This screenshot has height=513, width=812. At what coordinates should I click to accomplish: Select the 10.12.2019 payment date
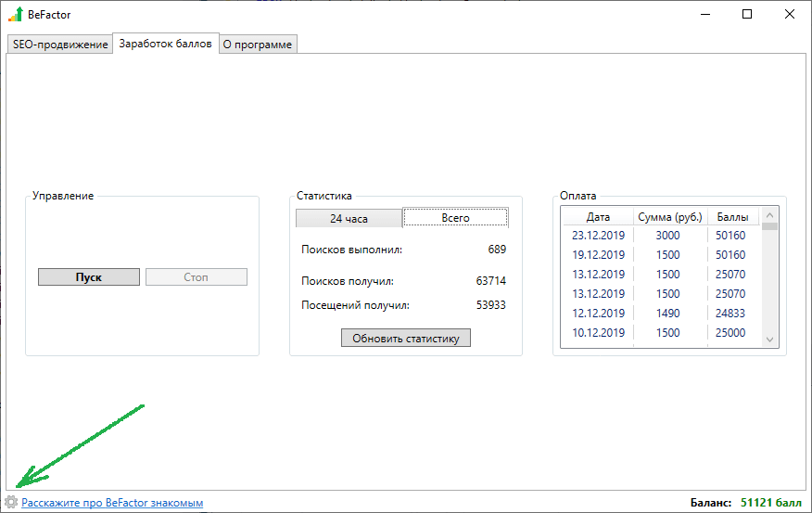598,333
